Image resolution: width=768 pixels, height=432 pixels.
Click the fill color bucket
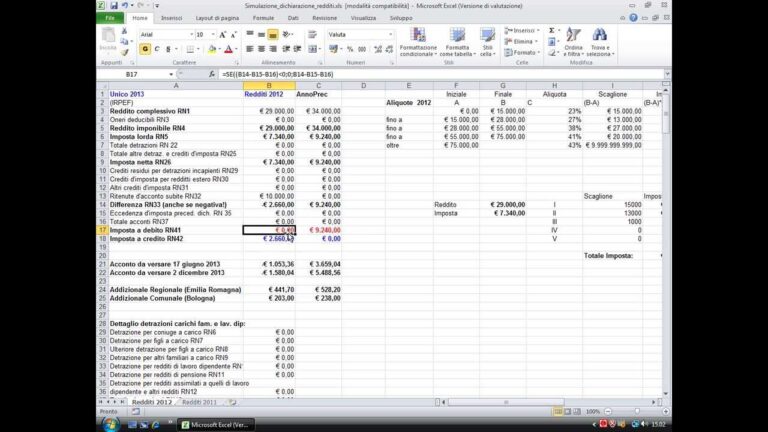tap(212, 49)
